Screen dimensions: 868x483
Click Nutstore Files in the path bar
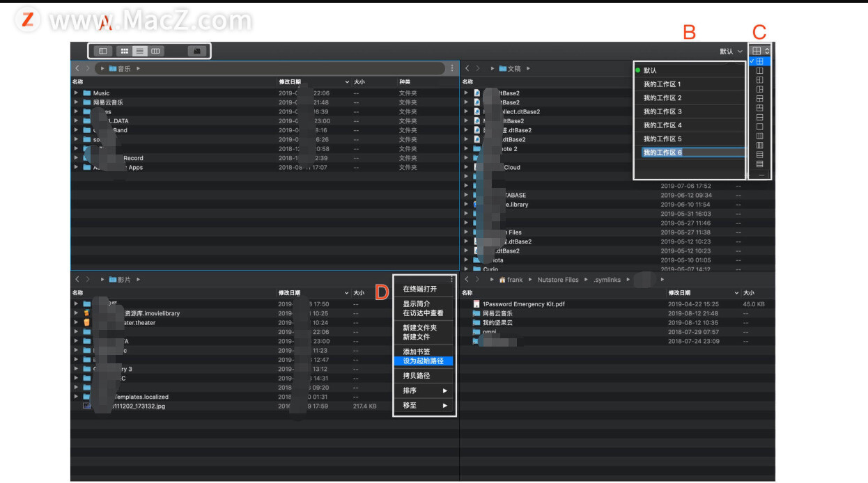[x=558, y=280]
